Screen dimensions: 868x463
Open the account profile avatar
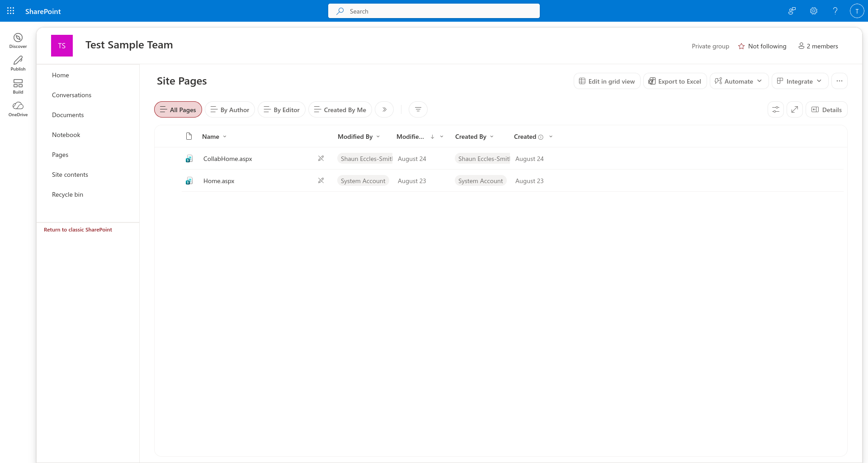tap(857, 11)
